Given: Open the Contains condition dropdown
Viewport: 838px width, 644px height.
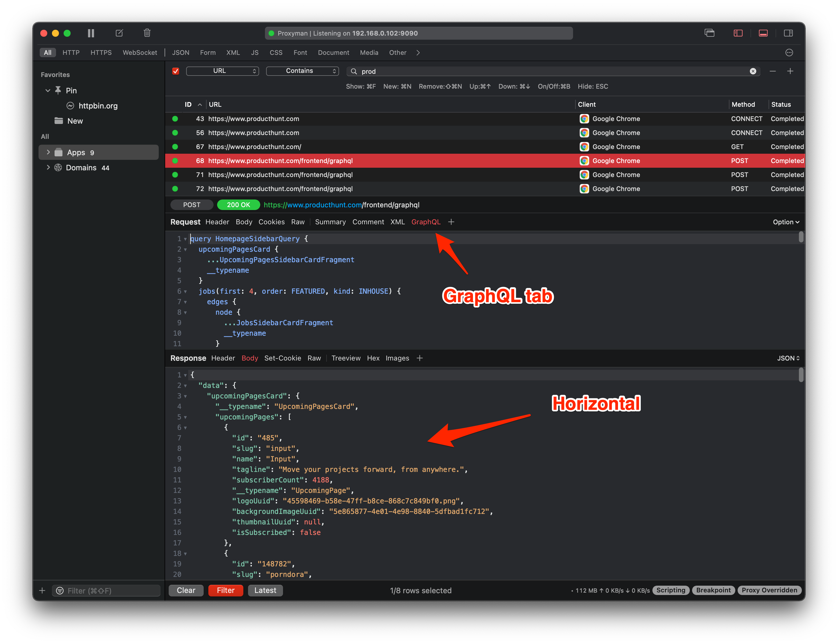Looking at the screenshot, I should 302,71.
